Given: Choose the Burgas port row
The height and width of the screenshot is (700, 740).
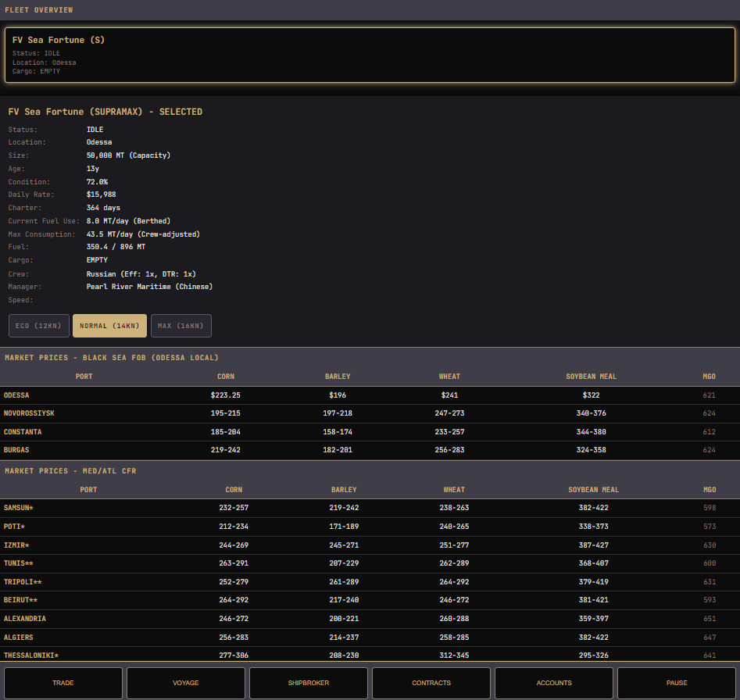Looking at the screenshot, I should pos(370,450).
